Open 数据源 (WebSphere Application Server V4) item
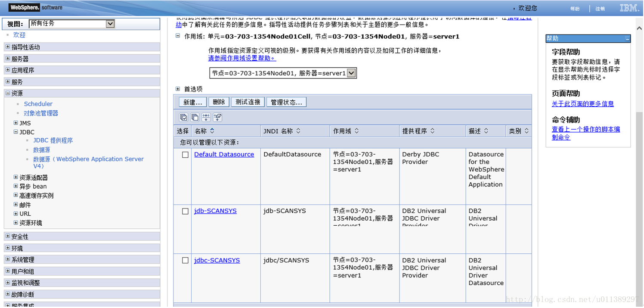This screenshot has width=644, height=308. 88,162
